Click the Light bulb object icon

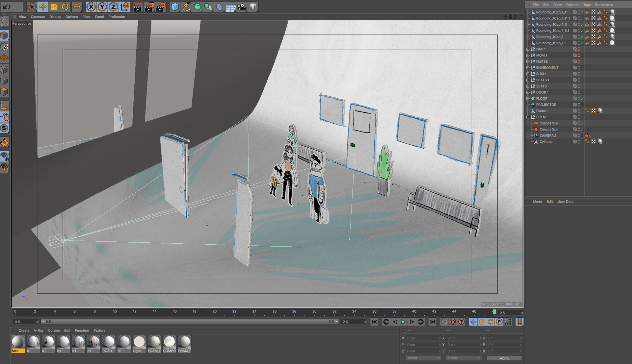point(253,7)
